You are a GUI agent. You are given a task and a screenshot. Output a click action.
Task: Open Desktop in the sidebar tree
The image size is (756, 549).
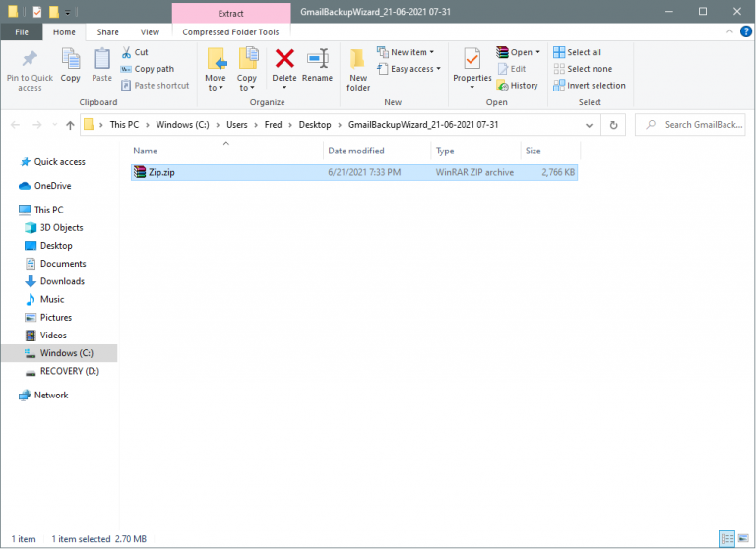click(48, 246)
